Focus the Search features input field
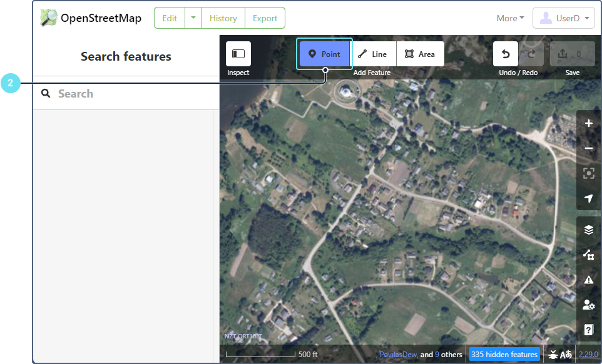 [131, 94]
